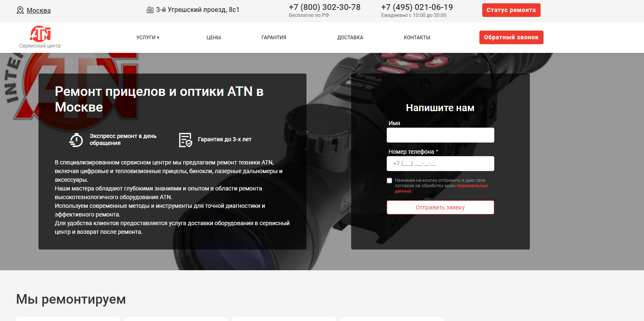Focus the Имя input field
The width and height of the screenshot is (644, 321).
point(441,135)
